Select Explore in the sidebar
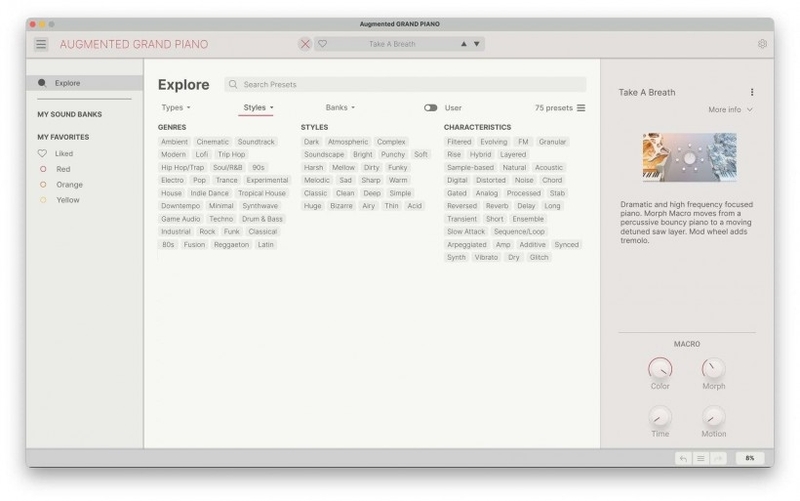This screenshot has height=501, width=800. click(85, 83)
